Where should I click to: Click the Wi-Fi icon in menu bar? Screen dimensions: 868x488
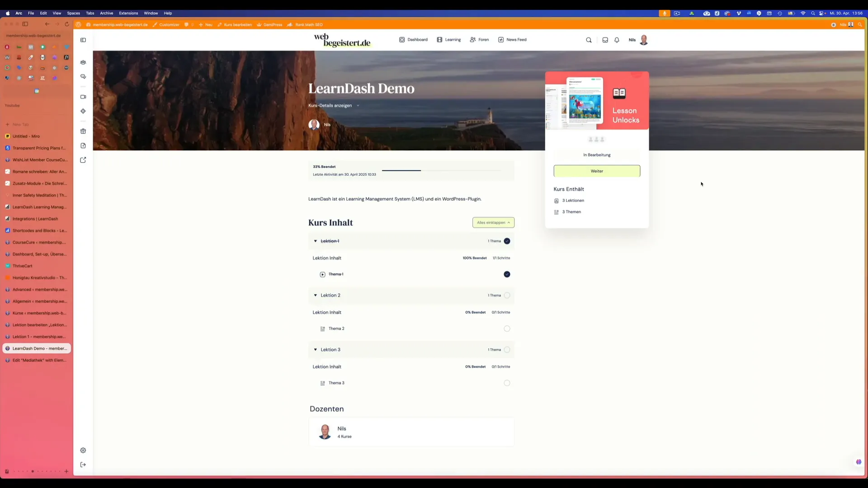803,13
